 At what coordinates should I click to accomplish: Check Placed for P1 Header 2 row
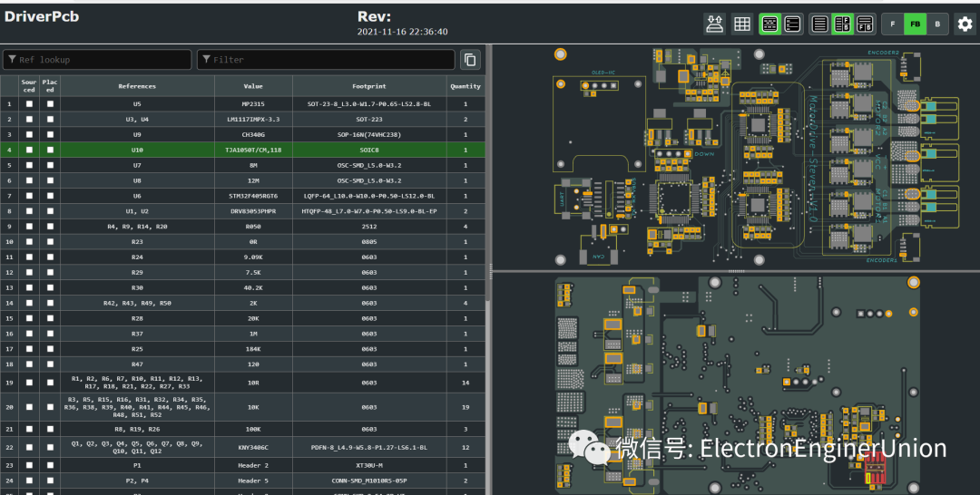tap(50, 466)
